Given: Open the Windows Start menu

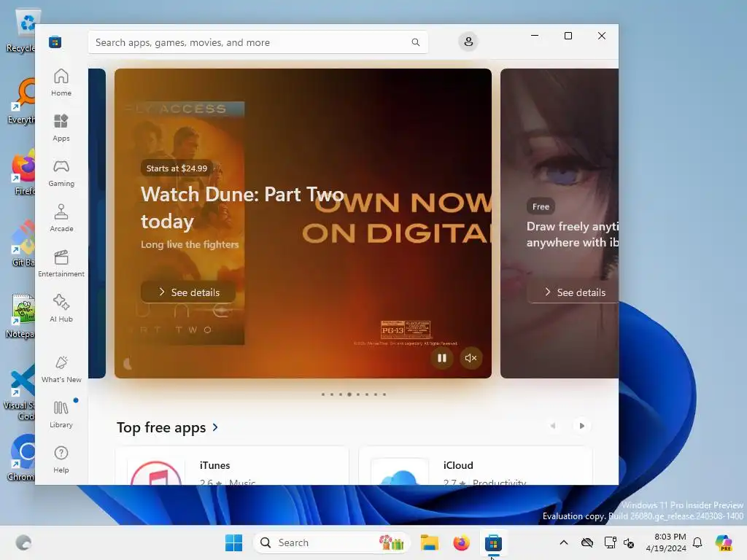Looking at the screenshot, I should [234, 542].
